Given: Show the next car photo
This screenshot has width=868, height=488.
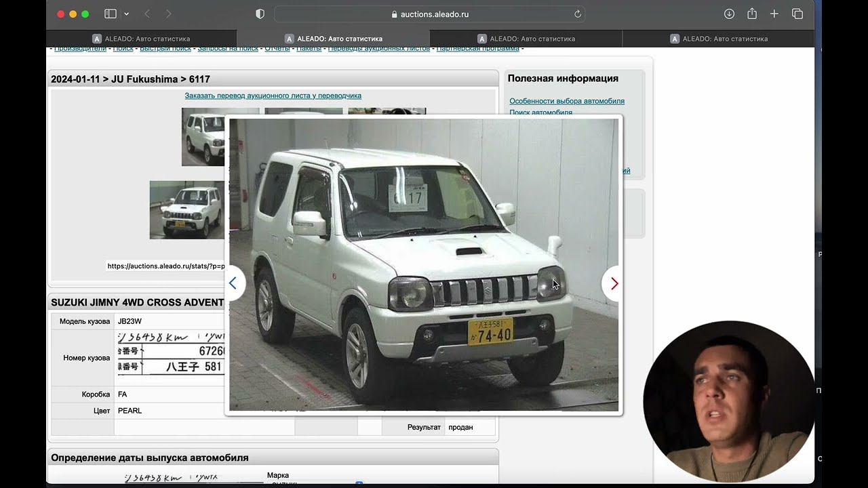Looking at the screenshot, I should click(x=613, y=283).
